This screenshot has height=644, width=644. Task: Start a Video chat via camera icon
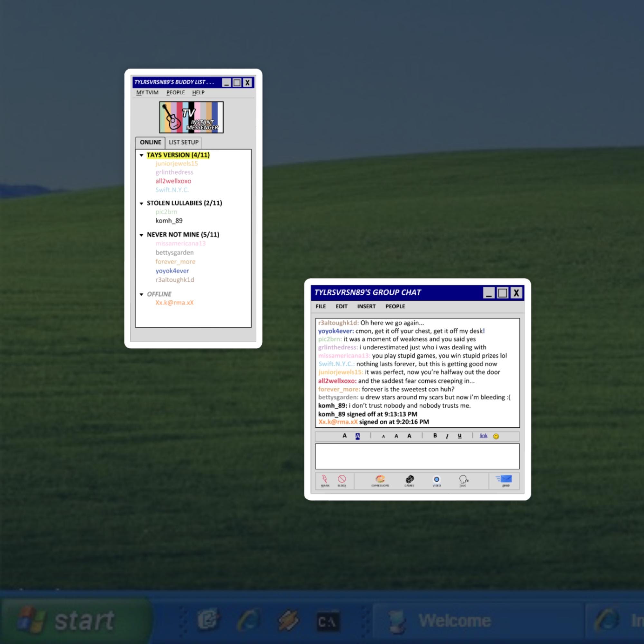tap(436, 481)
